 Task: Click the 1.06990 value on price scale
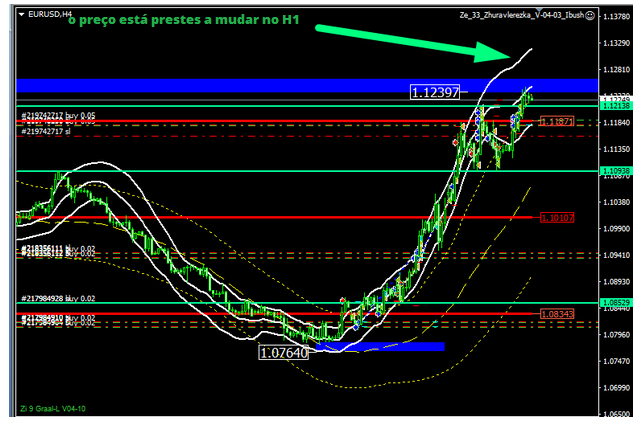coord(616,388)
